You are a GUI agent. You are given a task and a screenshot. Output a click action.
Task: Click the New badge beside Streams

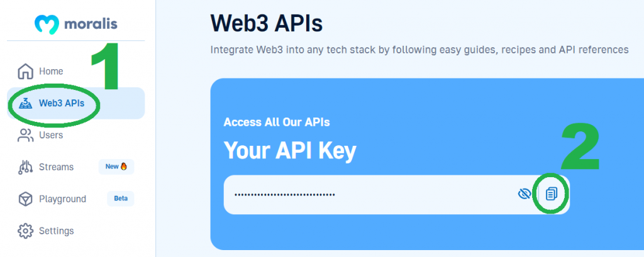[x=116, y=167]
